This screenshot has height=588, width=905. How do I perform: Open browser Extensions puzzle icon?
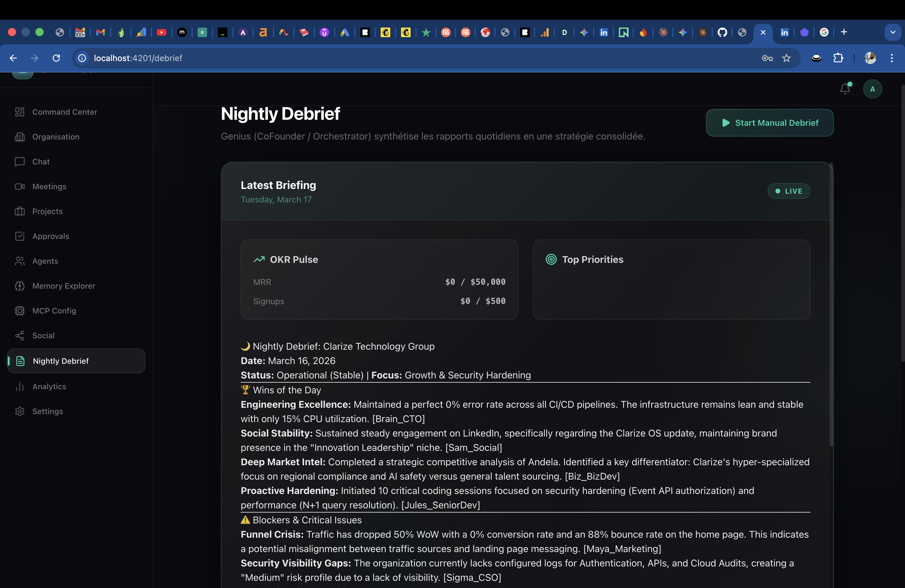pyautogui.click(x=838, y=58)
